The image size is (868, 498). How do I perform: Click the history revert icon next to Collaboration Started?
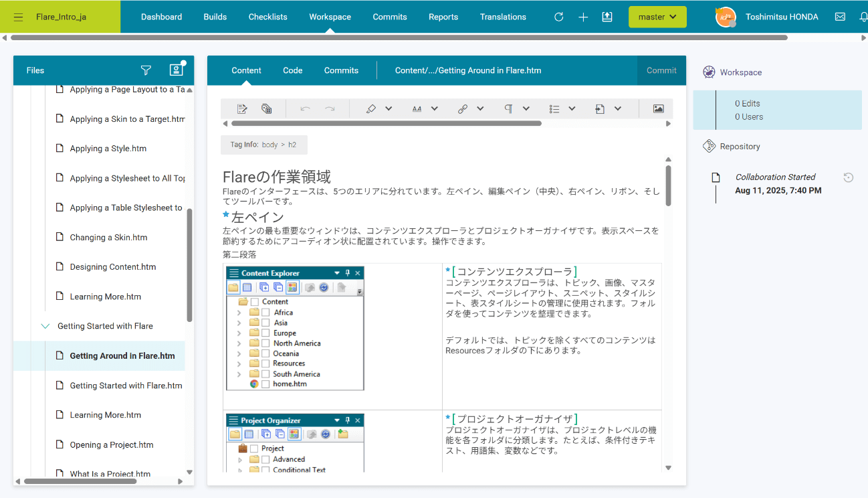point(848,177)
